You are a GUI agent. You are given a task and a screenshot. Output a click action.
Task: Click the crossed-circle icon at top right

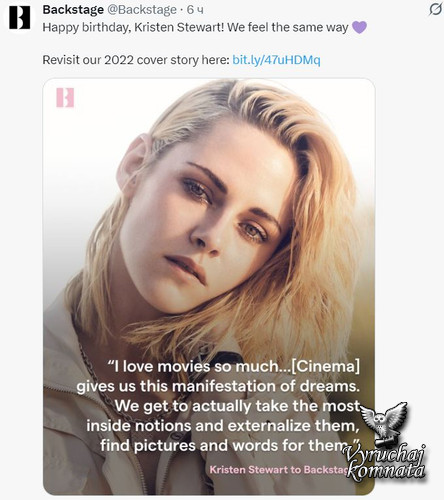tap(435, 10)
